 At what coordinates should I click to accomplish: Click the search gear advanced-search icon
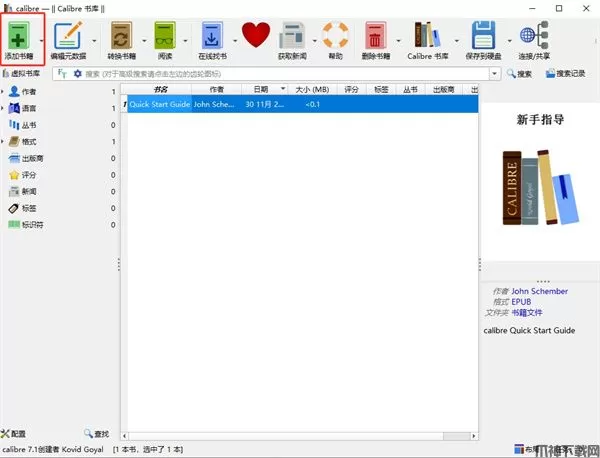(x=78, y=73)
